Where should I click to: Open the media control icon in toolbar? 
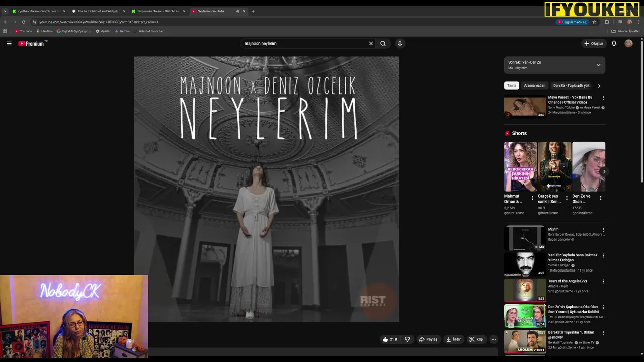click(x=620, y=22)
